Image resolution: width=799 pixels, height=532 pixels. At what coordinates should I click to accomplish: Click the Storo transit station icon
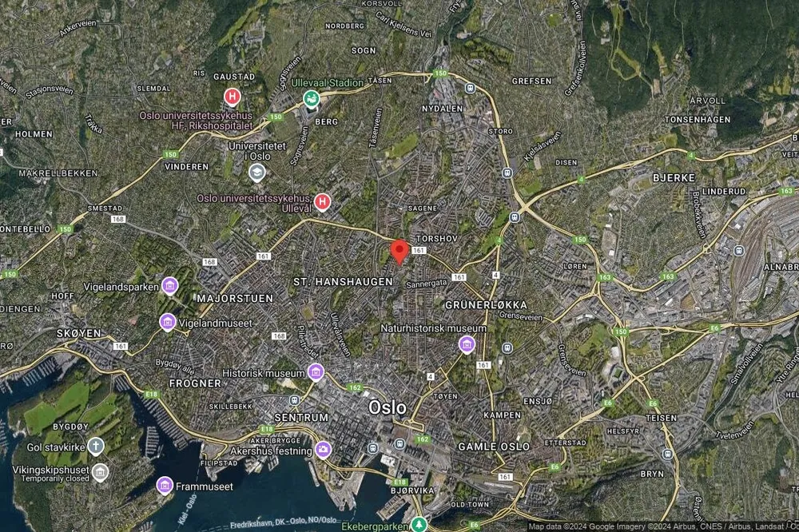[x=507, y=173]
